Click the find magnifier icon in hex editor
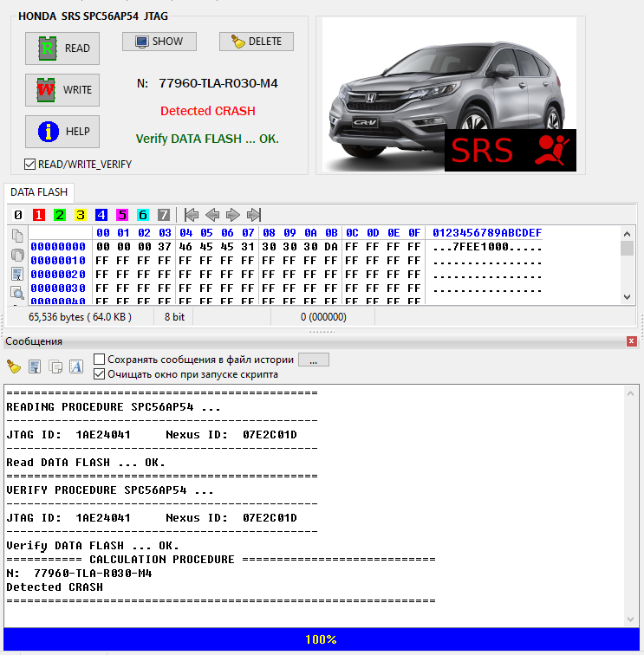This screenshot has height=655, width=644. [x=16, y=293]
